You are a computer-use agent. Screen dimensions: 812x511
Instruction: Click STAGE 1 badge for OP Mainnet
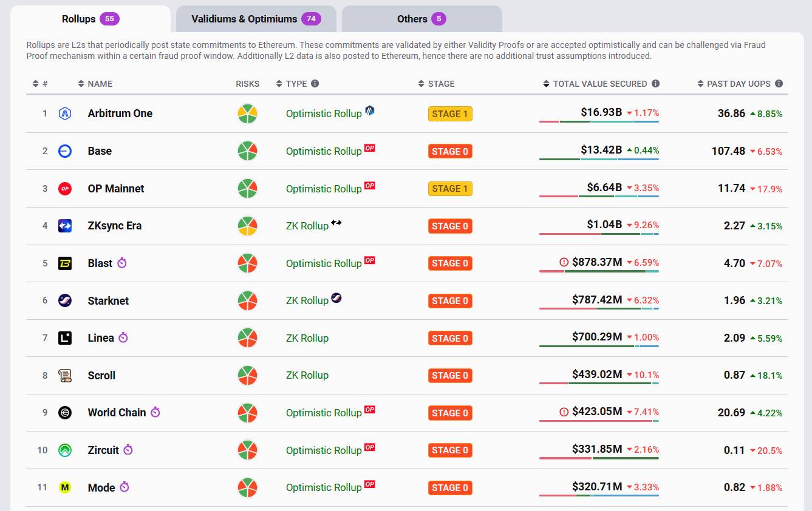click(x=450, y=189)
